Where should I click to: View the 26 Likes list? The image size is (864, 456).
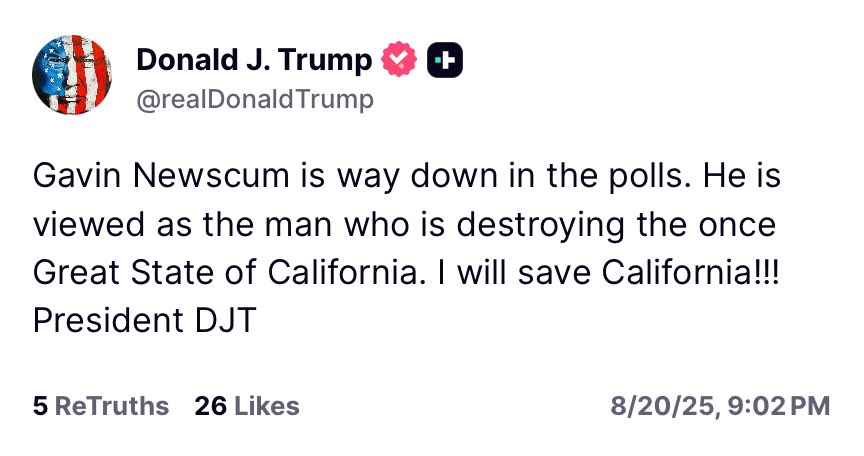246,406
